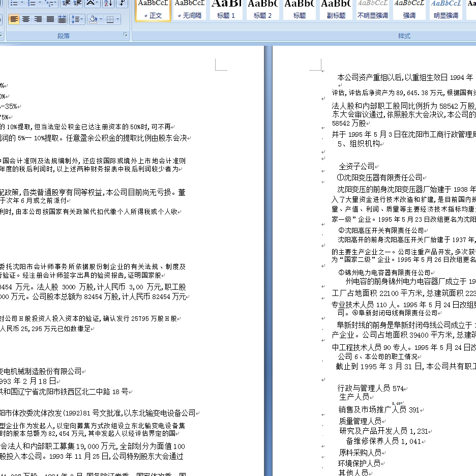Apply bullet list formatting
476x476 pixels.
14,3
